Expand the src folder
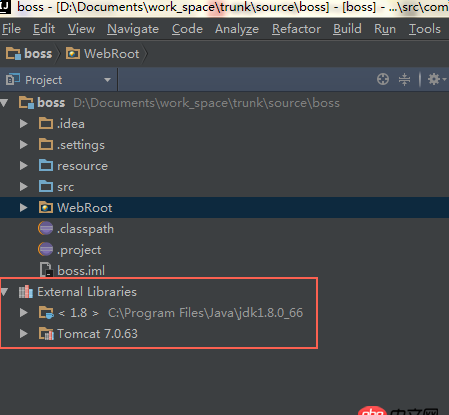449x415 pixels. (x=24, y=187)
